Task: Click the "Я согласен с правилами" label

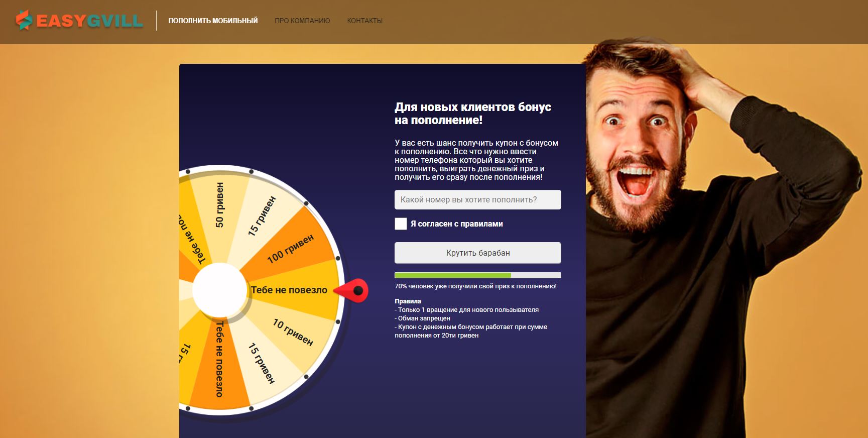Action: (457, 224)
